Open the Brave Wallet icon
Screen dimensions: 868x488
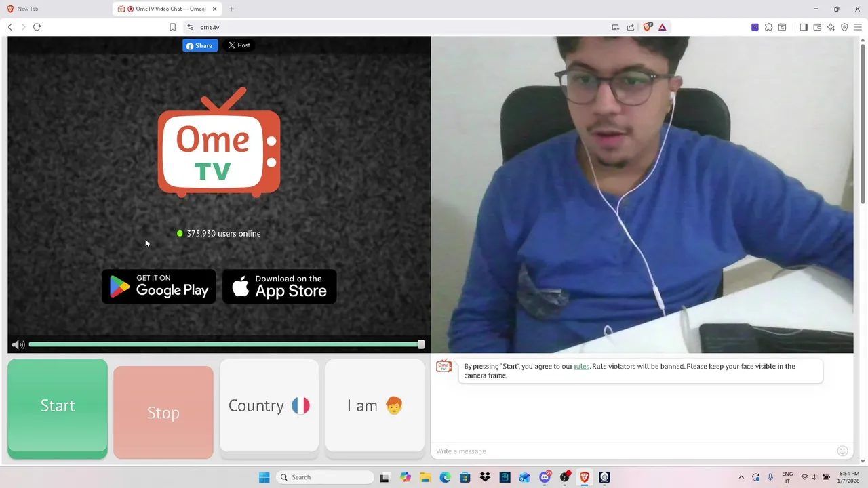817,27
